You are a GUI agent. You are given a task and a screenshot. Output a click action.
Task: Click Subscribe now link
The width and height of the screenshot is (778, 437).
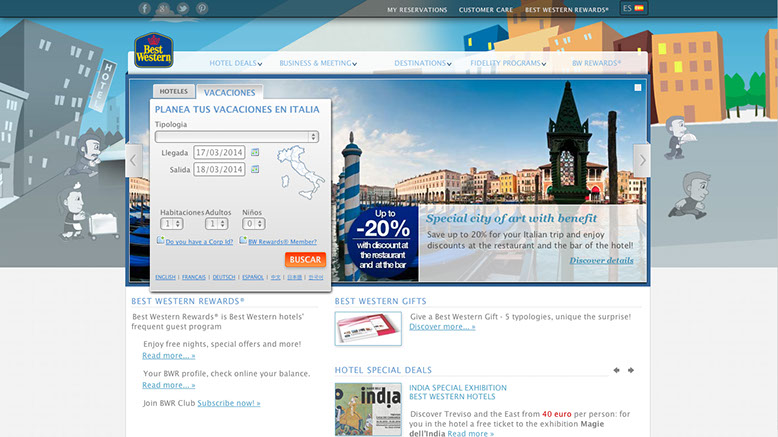click(x=229, y=403)
